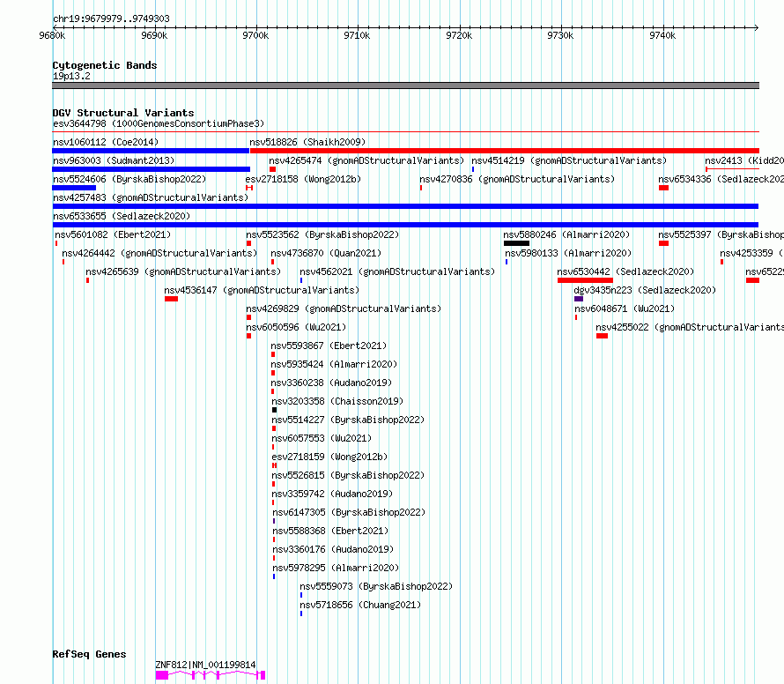Image resolution: width=784 pixels, height=684 pixels.
Task: Click the blue bar under nsv963003
Action: tap(151, 169)
